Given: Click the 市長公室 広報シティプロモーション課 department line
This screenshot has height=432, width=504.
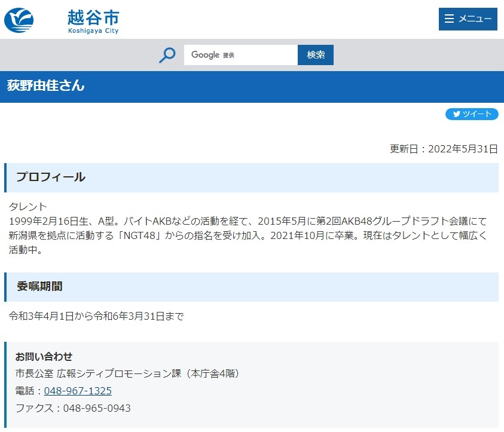Looking at the screenshot, I should (127, 373).
